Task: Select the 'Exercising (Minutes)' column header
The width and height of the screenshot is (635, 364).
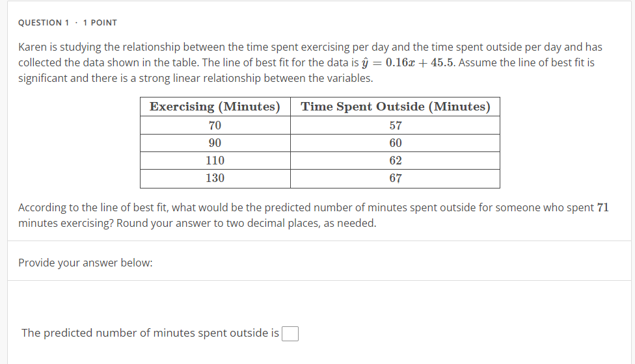Action: click(x=215, y=107)
